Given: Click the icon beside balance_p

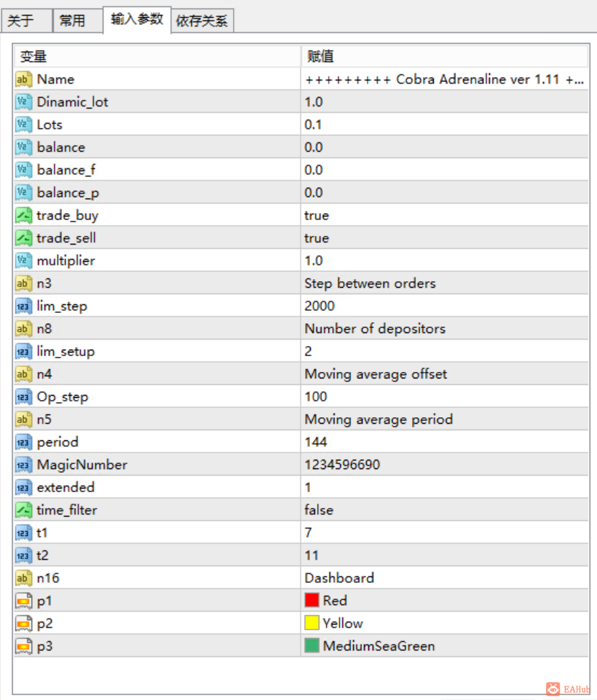Looking at the screenshot, I should click(24, 193).
